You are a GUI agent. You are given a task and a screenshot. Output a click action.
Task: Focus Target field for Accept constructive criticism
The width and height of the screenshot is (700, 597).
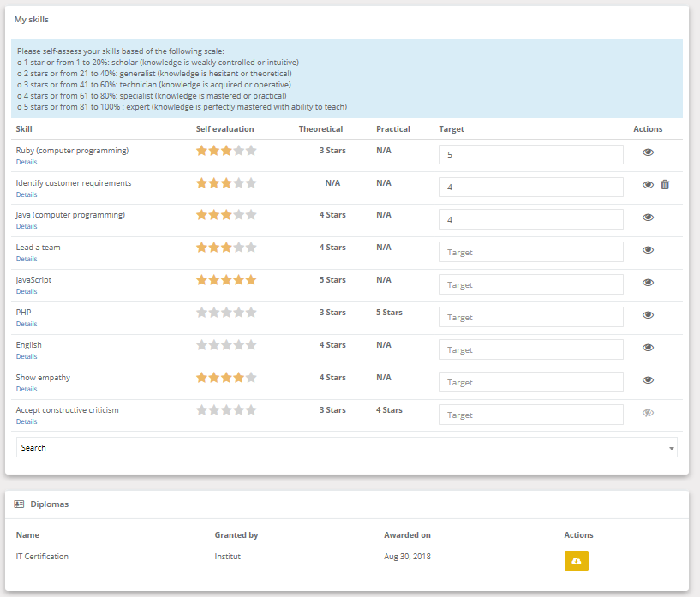pos(531,415)
